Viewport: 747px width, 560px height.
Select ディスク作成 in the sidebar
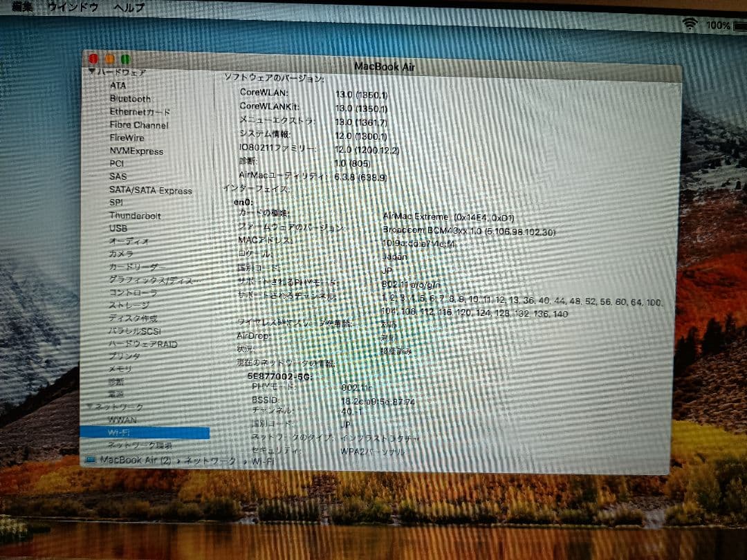[132, 318]
